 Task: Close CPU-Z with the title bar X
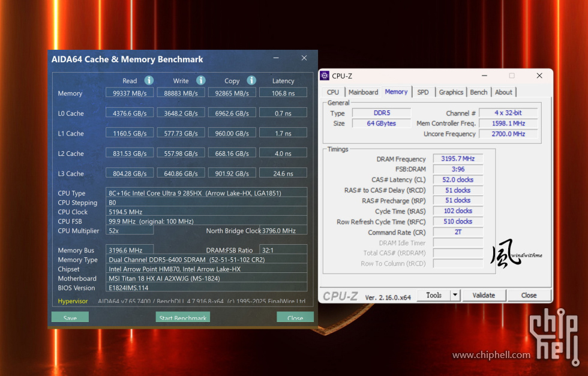pyautogui.click(x=539, y=76)
